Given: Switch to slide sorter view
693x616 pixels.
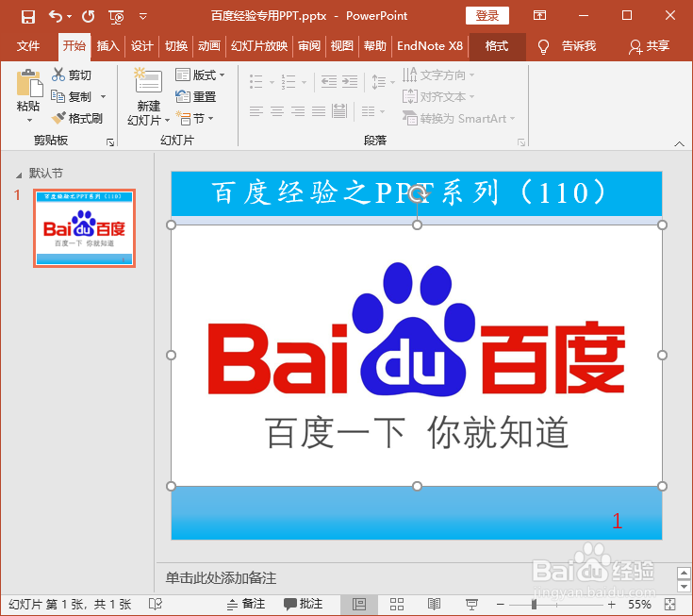Looking at the screenshot, I should tap(397, 604).
